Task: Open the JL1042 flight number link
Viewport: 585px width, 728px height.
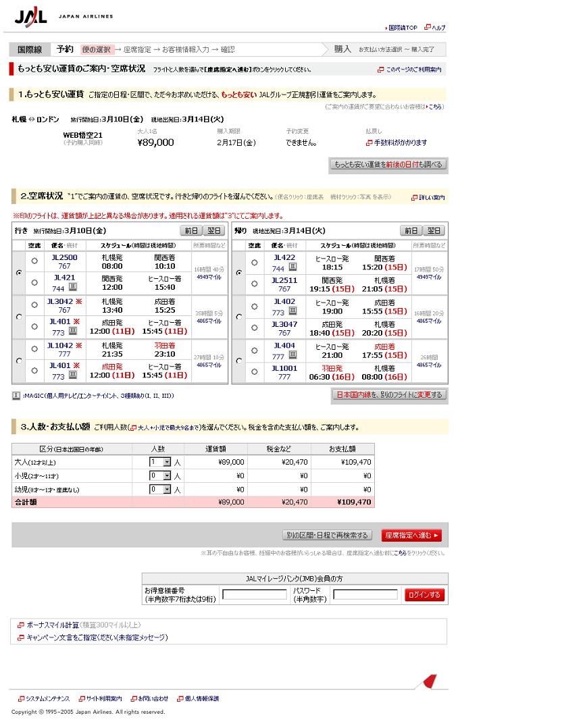Action: 60,346
